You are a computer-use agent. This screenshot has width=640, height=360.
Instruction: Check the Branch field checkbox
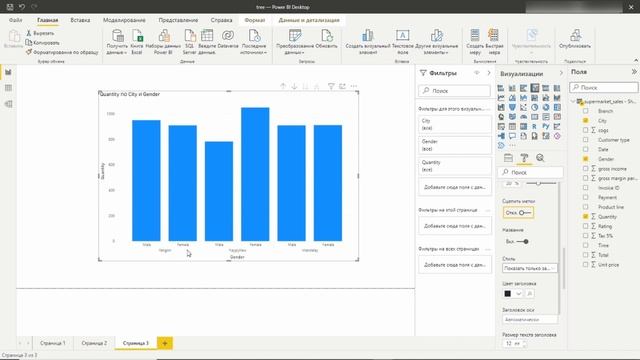[586, 111]
